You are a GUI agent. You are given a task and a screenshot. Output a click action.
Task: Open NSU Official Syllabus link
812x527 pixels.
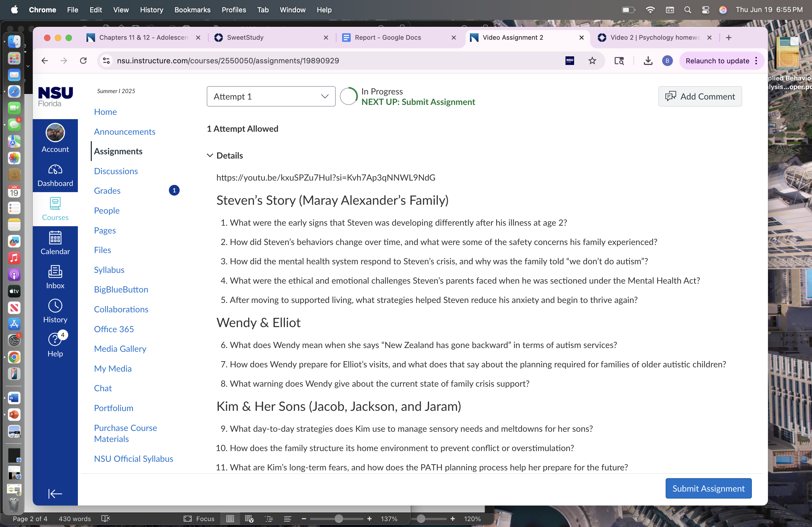(x=133, y=459)
